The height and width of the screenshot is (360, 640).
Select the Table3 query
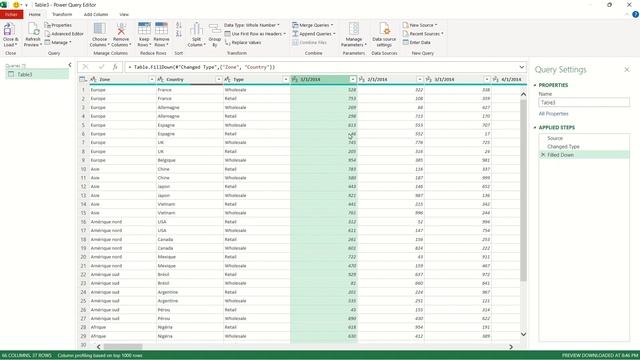[x=37, y=74]
